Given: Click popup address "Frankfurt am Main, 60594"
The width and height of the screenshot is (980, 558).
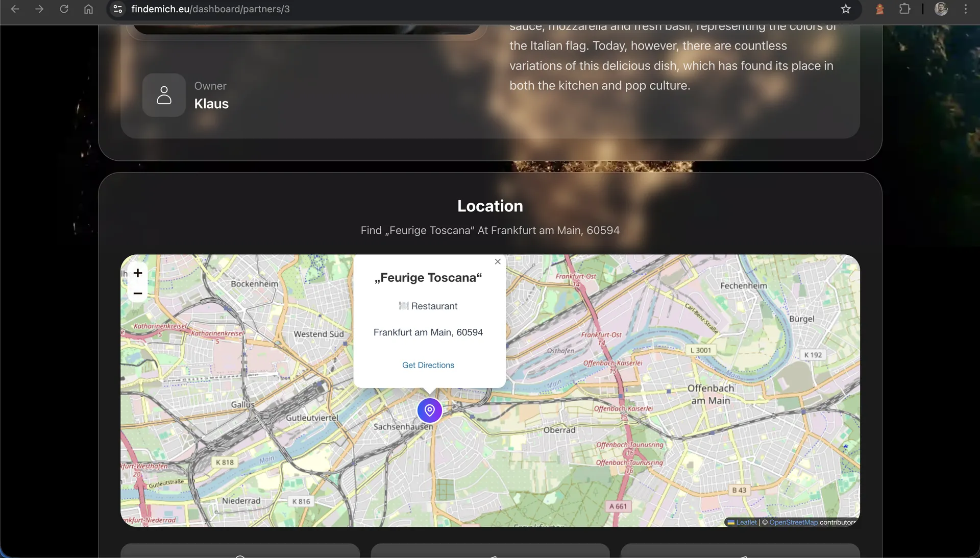Looking at the screenshot, I should tap(428, 332).
